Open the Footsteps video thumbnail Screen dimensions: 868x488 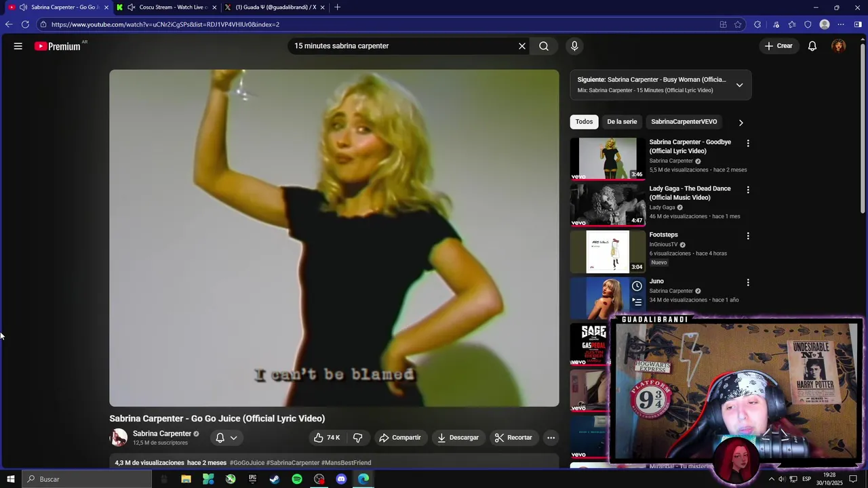[x=608, y=251]
